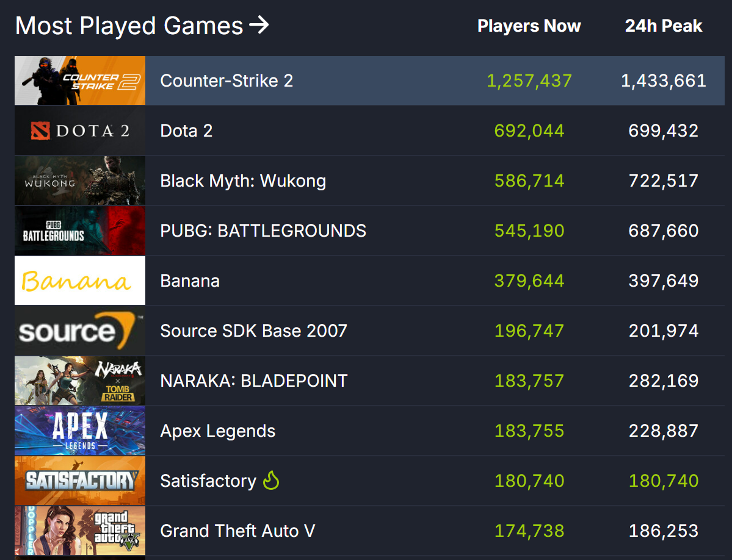
Task: Click the arrow icon beside Most Played Games
Action: pos(259,25)
